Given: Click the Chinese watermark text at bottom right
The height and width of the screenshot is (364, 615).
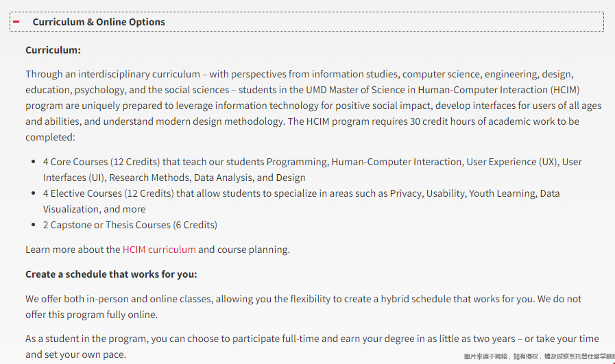Looking at the screenshot, I should pyautogui.click(x=540, y=356).
